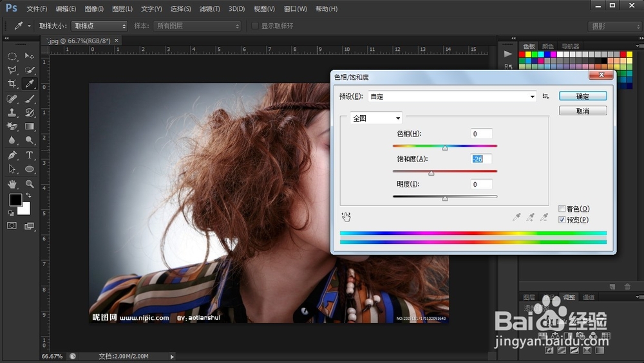The width and height of the screenshot is (644, 363).
Task: Expand status bar info arrow
Action: tap(172, 357)
